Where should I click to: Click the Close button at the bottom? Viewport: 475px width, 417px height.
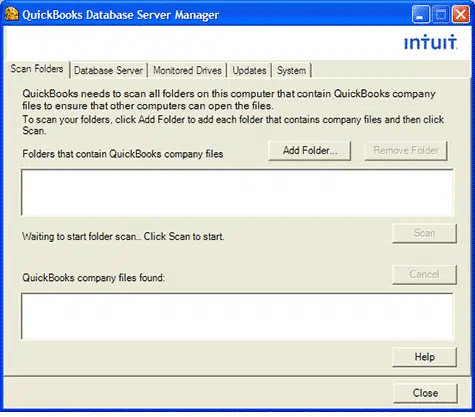pos(425,393)
